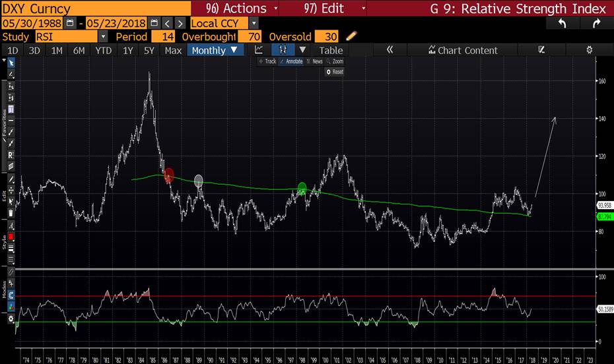Open the Study RSI dropdown arrow
The image size is (614, 364).
coord(103,37)
